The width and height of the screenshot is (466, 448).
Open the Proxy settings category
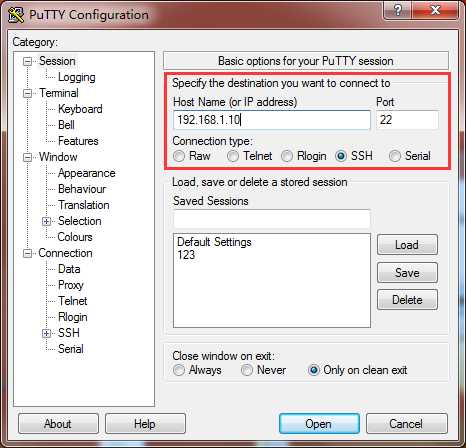70,285
